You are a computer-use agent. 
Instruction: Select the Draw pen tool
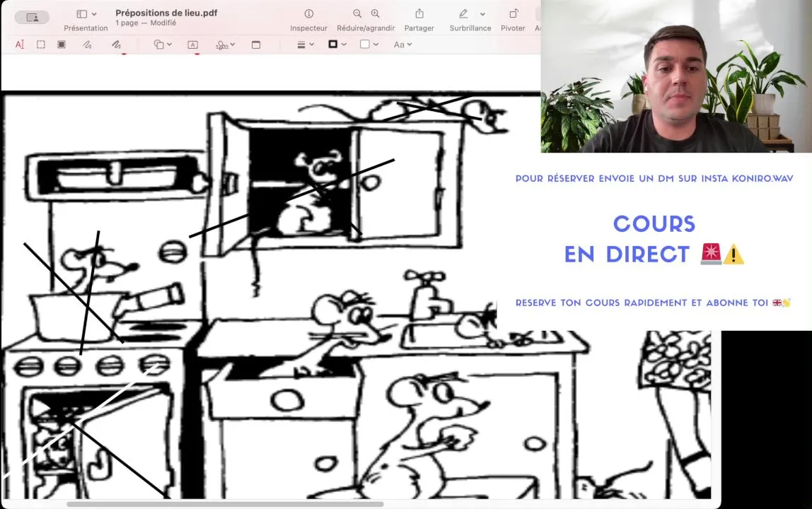click(x=116, y=45)
